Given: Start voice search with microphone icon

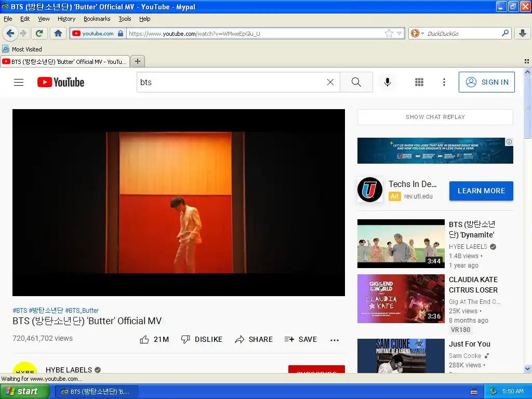Looking at the screenshot, I should tap(388, 82).
